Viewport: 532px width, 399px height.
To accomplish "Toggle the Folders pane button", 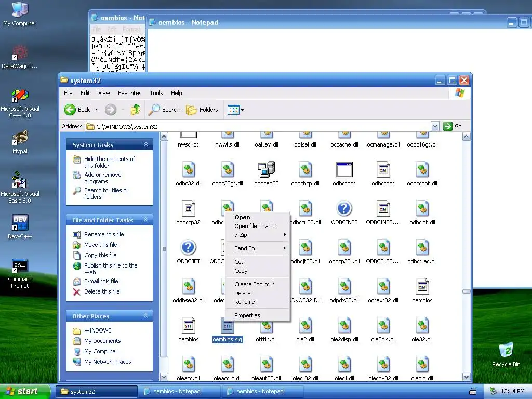I will coord(202,110).
